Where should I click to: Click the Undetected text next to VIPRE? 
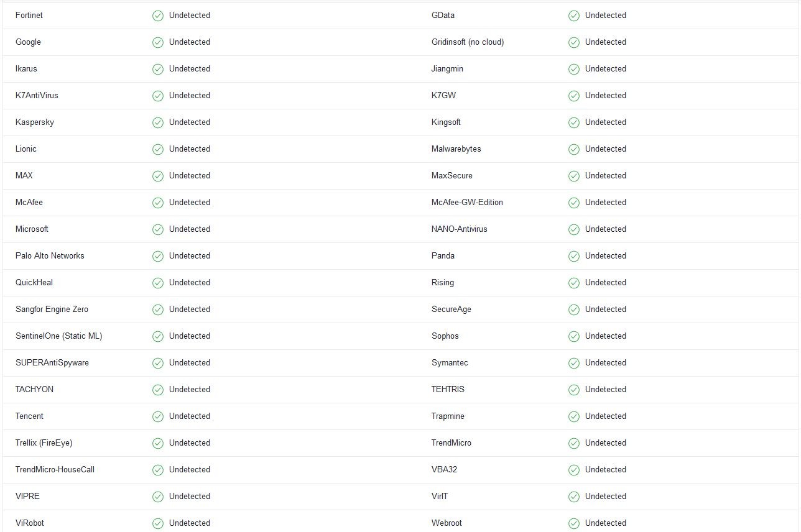[x=189, y=497]
